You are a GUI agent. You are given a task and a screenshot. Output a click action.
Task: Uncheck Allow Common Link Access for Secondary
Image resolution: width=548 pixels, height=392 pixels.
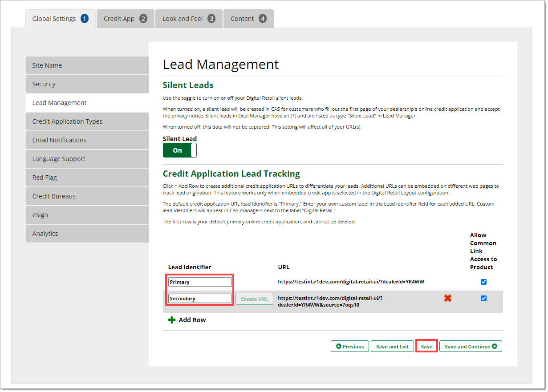pos(484,298)
